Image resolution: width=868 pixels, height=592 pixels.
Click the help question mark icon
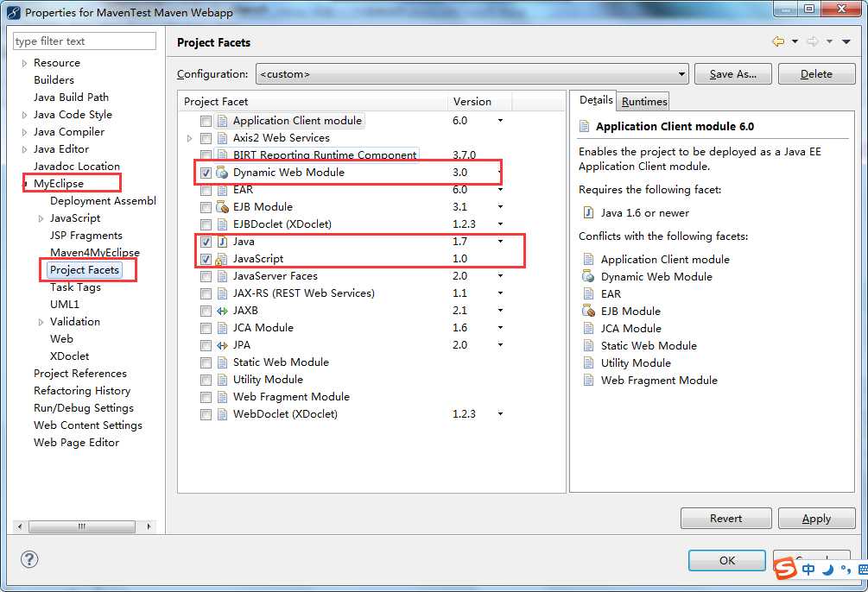click(x=29, y=559)
